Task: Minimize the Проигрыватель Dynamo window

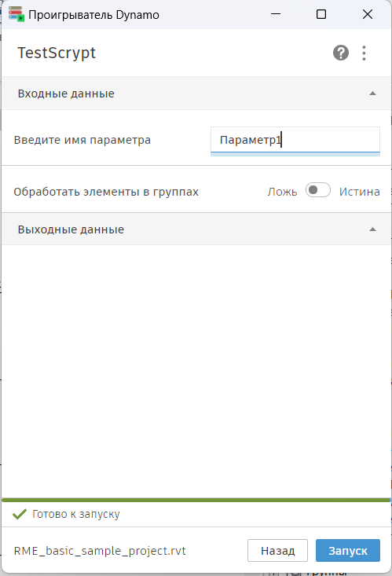Action: (276, 14)
